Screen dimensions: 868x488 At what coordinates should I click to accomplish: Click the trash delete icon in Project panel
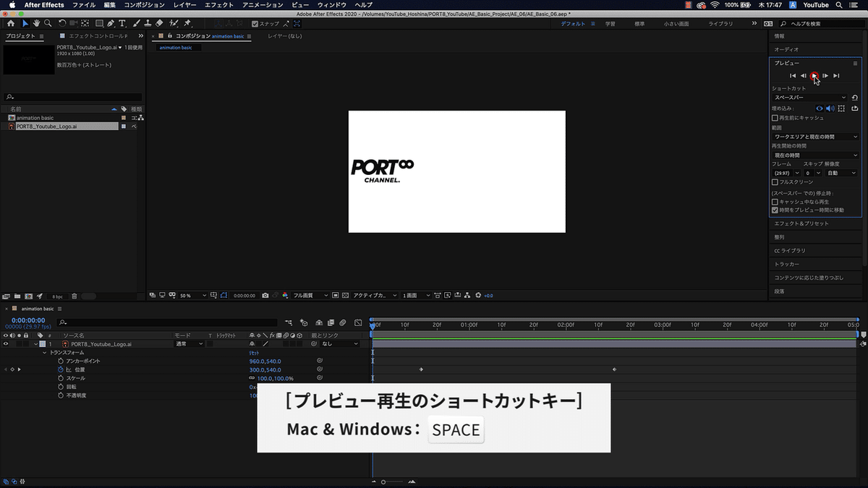click(x=75, y=296)
